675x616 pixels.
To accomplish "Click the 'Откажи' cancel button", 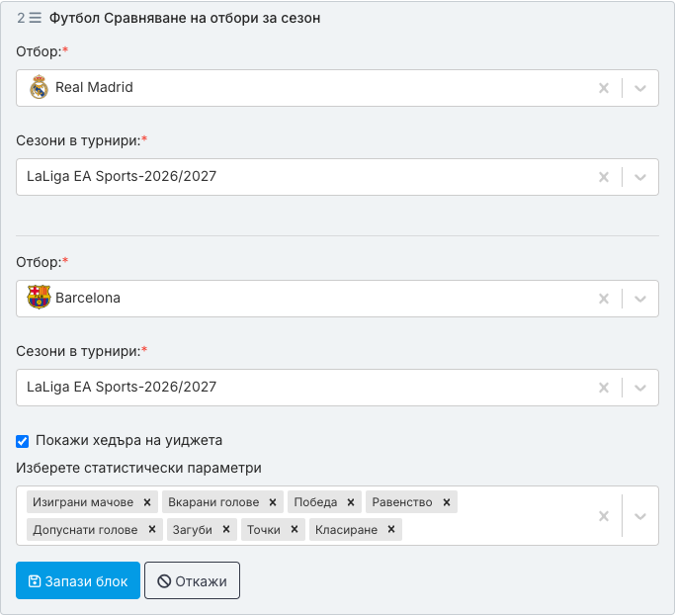I will click(192, 580).
